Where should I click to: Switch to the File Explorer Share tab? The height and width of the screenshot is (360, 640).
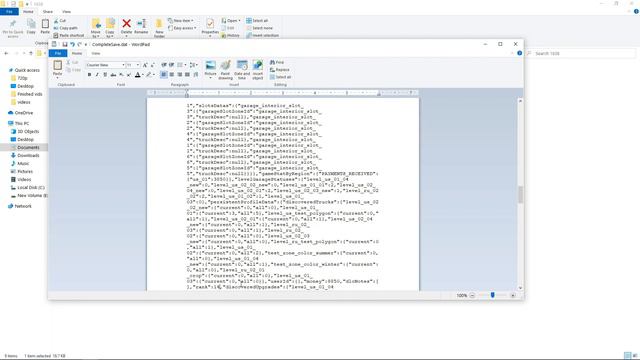point(48,11)
